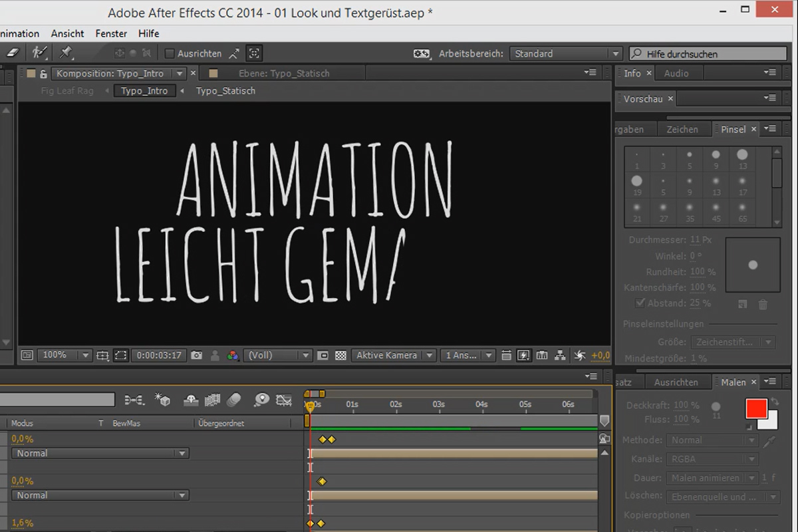Click the composition flowchart icon in viewer
798x532 pixels.
tap(560, 356)
